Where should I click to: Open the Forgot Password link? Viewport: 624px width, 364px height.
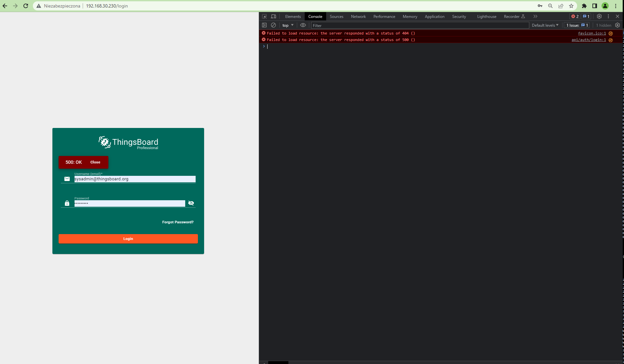click(177, 222)
